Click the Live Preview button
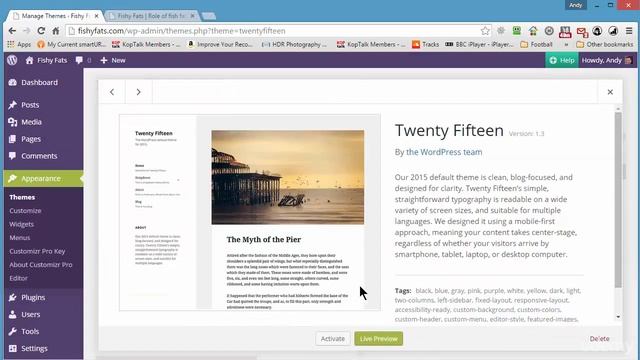The width and height of the screenshot is (640, 360). [379, 339]
